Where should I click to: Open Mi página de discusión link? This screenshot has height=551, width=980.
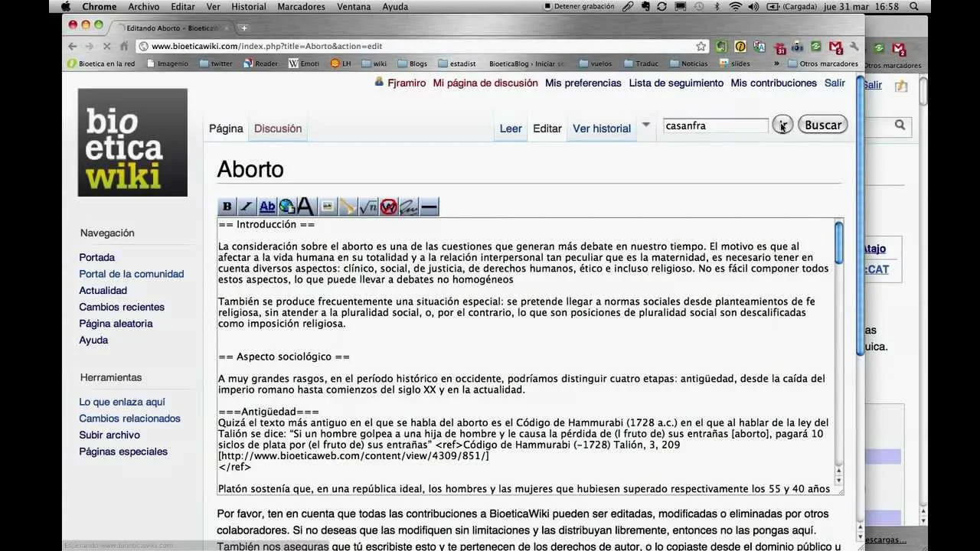click(485, 83)
